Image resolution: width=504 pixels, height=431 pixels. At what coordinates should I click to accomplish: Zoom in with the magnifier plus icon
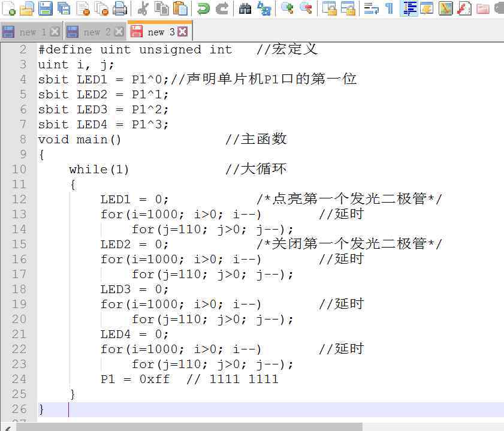pyautogui.click(x=287, y=8)
